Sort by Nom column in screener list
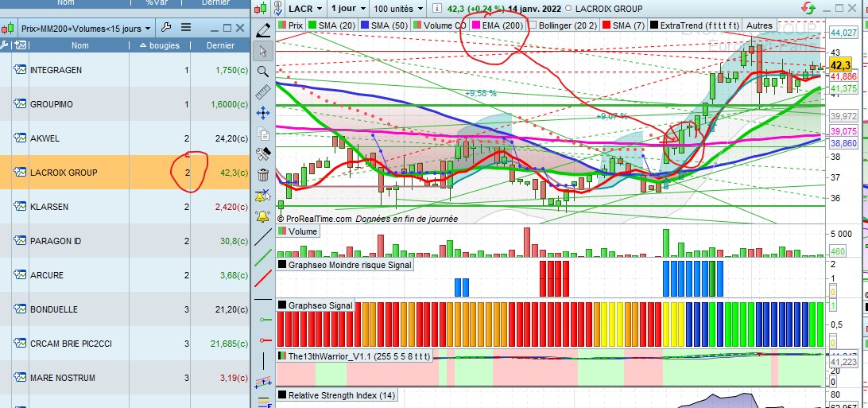868x408 pixels. coord(79,45)
